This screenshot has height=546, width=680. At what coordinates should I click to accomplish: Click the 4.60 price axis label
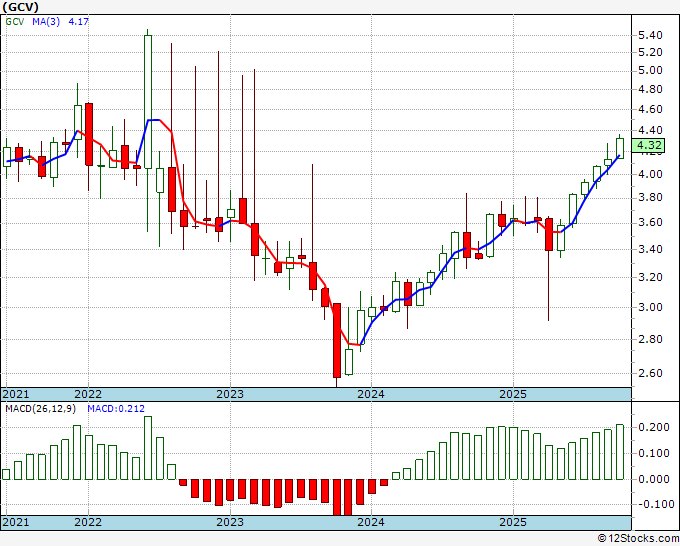(x=650, y=109)
